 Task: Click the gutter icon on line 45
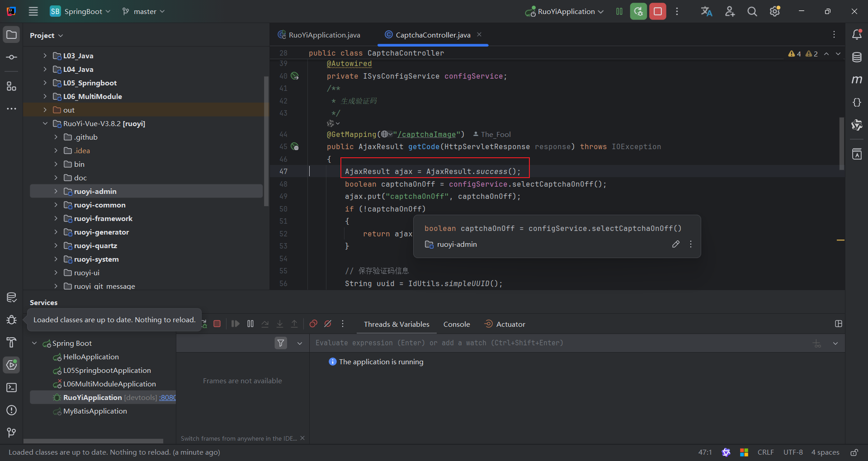[295, 146]
